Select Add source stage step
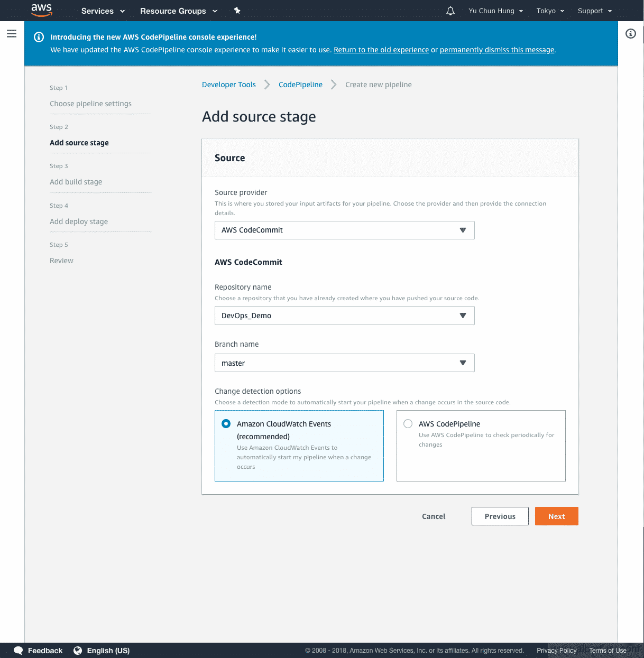 pyautogui.click(x=79, y=143)
